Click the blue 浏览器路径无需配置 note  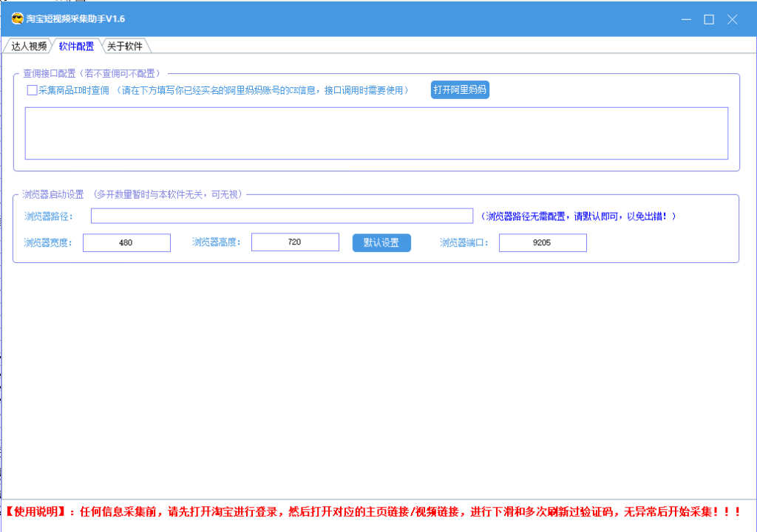(578, 216)
